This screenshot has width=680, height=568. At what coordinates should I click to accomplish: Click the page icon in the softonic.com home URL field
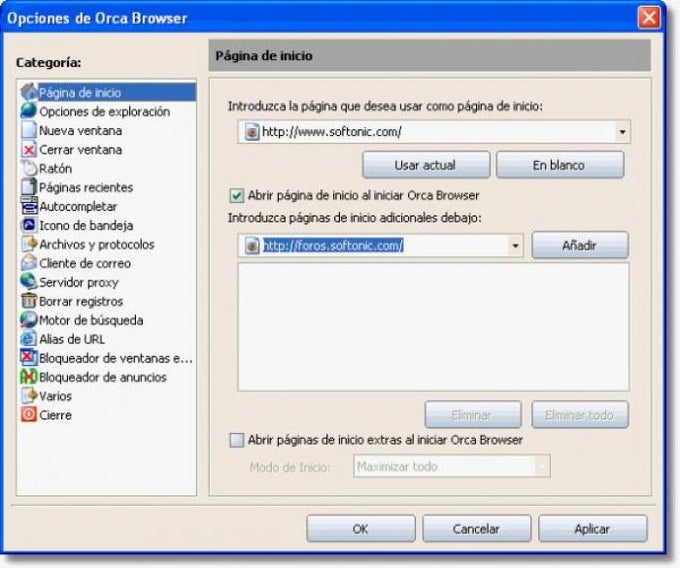coord(252,132)
